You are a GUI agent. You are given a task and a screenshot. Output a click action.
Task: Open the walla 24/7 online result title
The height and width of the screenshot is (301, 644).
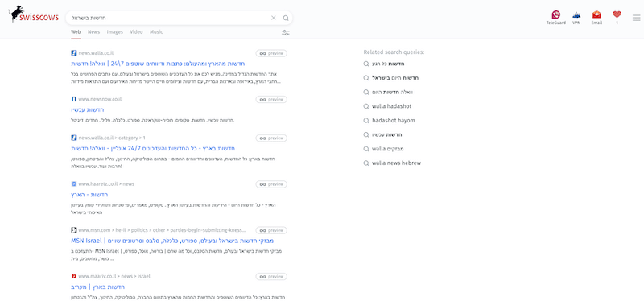(153, 148)
